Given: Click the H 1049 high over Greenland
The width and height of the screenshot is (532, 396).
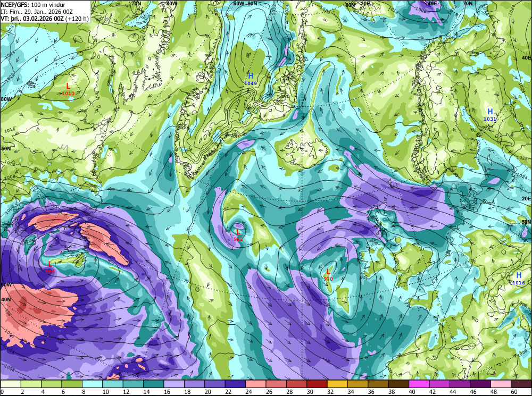Looking at the screenshot, I should click(x=251, y=79).
